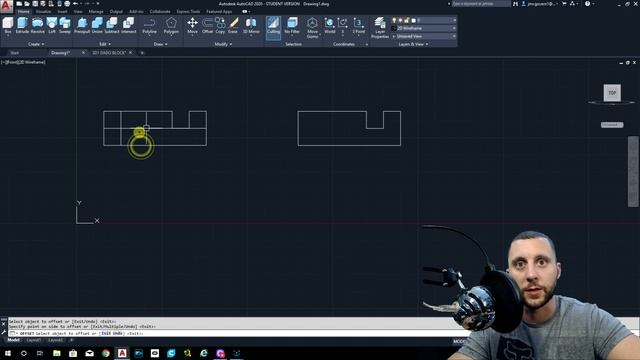Open the Windows Start menu
This screenshot has width=640, height=360.
pyautogui.click(x=7, y=353)
